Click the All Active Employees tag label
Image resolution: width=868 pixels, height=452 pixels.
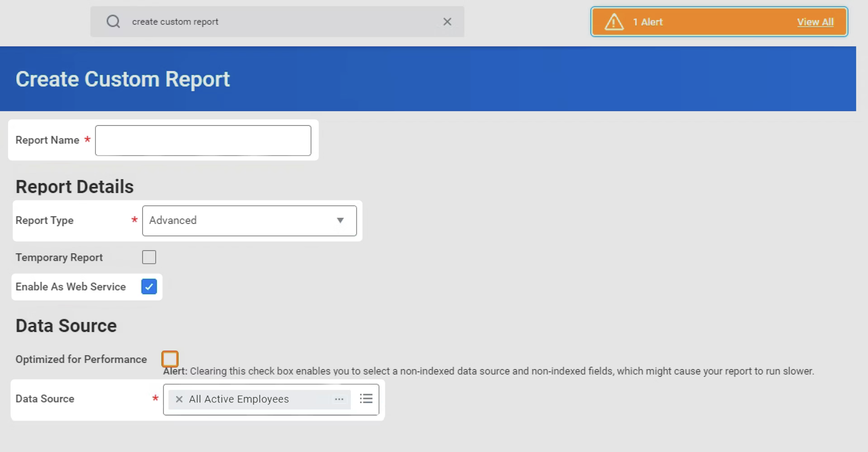238,399
